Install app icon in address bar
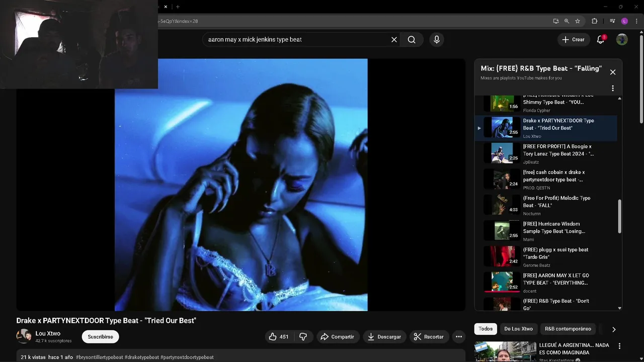This screenshot has width=644, height=362. 555,21
